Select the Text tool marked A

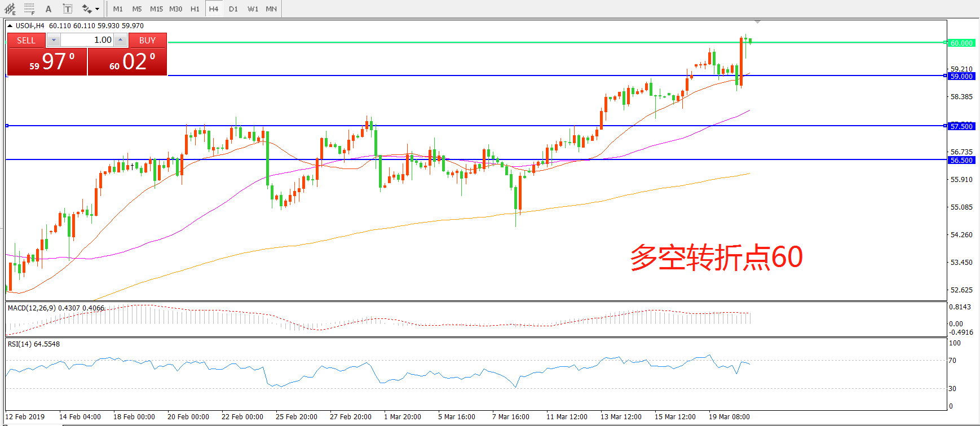48,9
